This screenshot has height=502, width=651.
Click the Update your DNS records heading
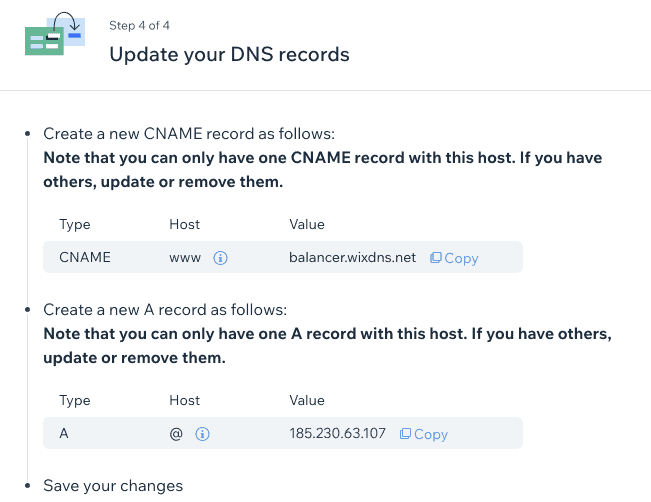pyautogui.click(x=229, y=54)
